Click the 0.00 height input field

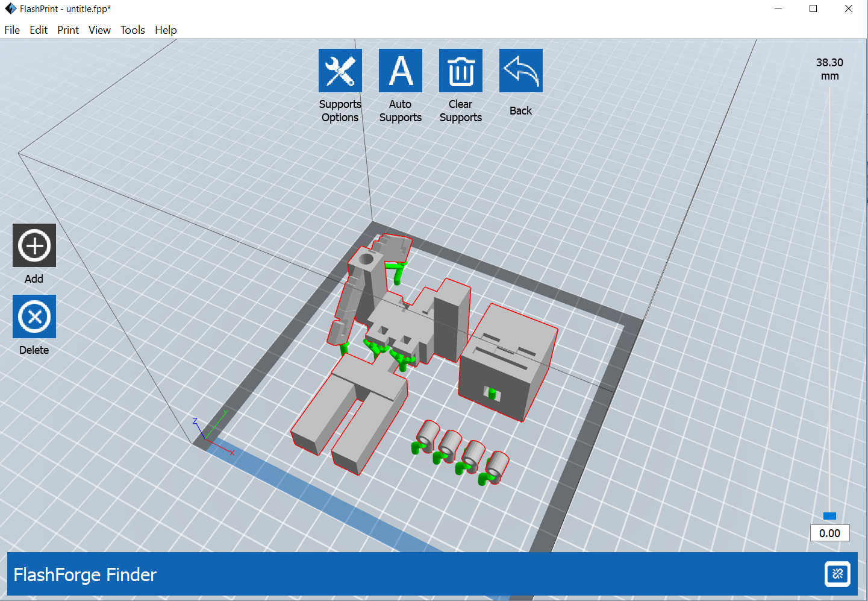pyautogui.click(x=829, y=533)
